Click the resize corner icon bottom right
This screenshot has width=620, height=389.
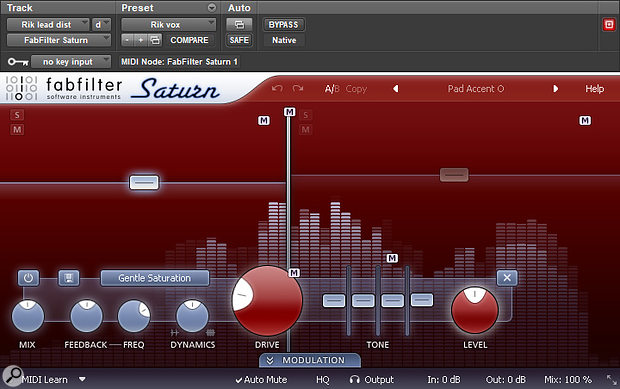pos(612,380)
